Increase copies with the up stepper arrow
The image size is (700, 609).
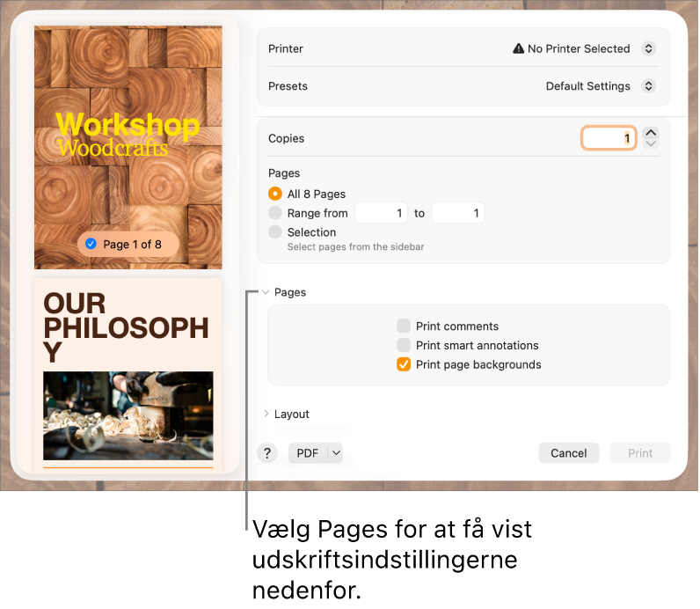pos(651,133)
